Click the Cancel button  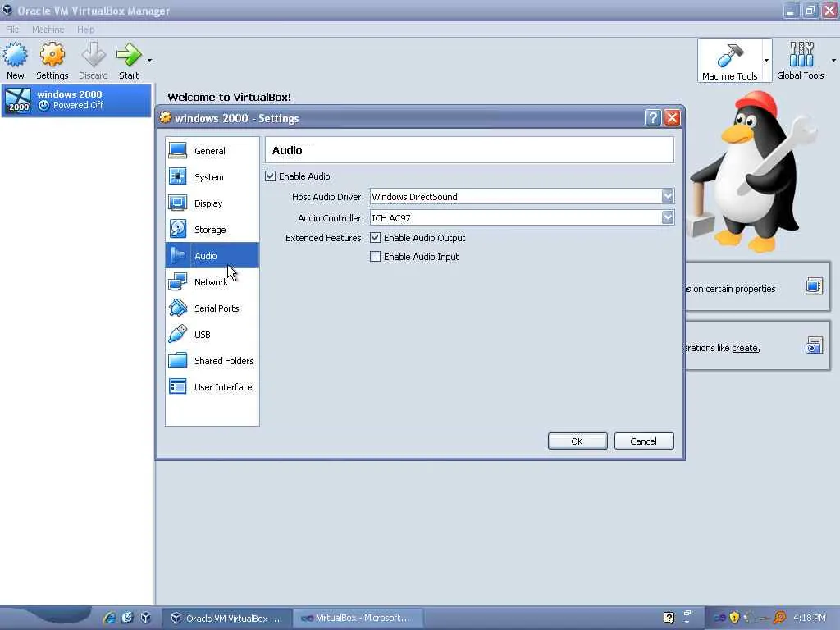(644, 441)
